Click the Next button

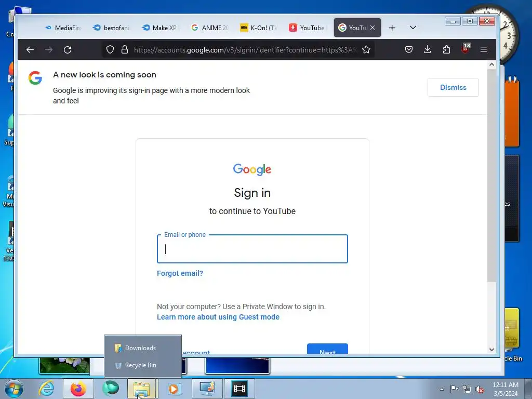pos(327,349)
